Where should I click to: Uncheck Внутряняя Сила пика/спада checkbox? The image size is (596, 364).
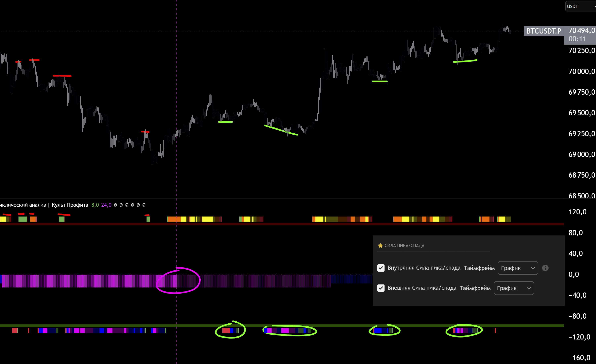point(381,268)
